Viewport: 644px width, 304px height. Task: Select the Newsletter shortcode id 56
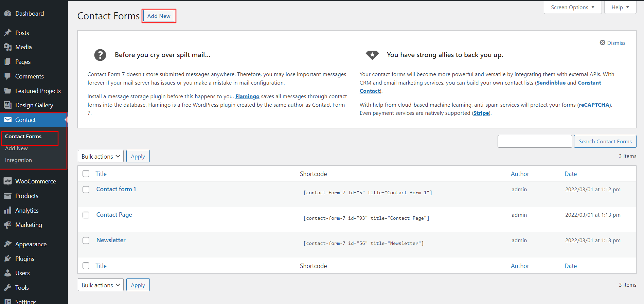point(363,243)
